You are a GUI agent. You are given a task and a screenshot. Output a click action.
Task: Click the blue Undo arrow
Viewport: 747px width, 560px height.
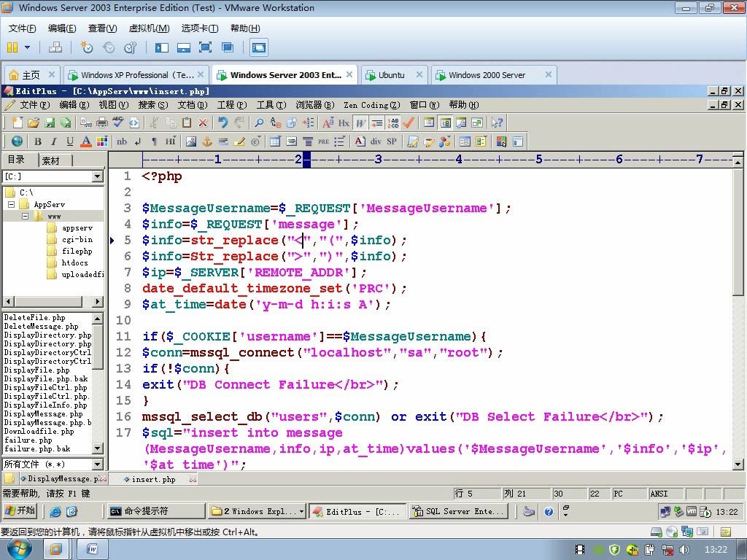pyautogui.click(x=223, y=122)
